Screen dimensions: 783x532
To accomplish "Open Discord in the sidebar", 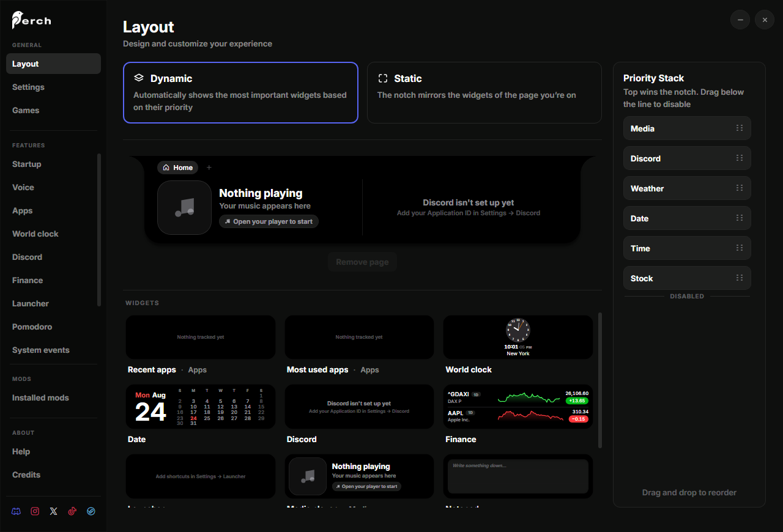I will [x=50, y=257].
